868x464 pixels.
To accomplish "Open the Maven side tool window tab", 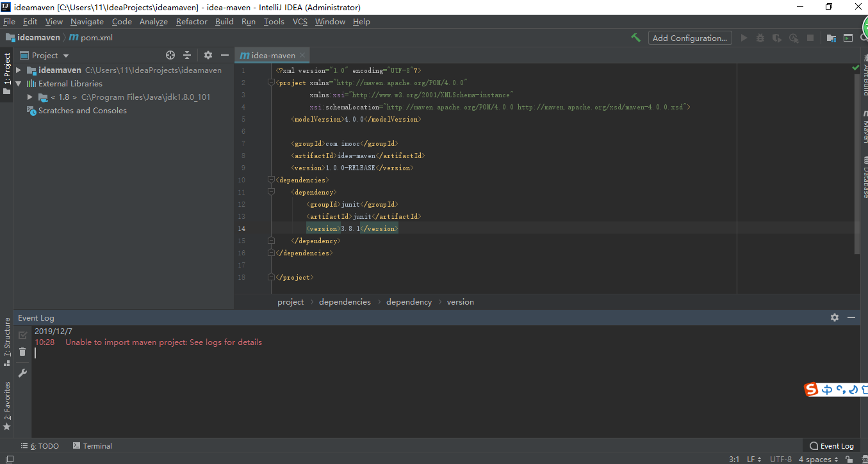I will point(864,125).
